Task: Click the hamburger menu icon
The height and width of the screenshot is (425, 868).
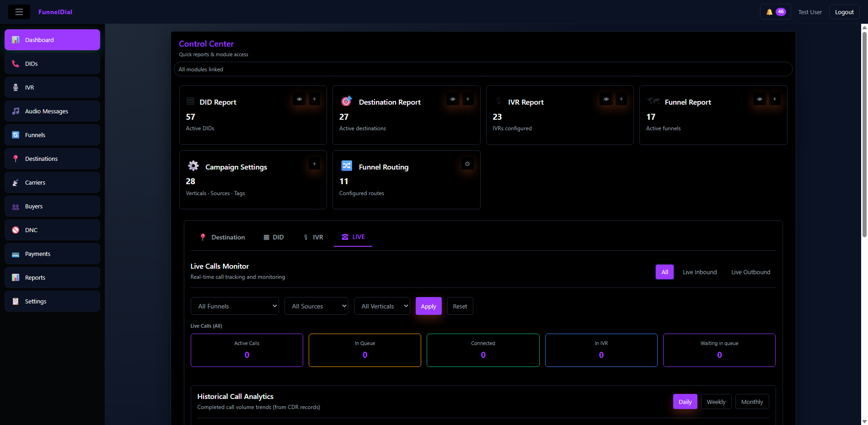Action: (x=19, y=12)
